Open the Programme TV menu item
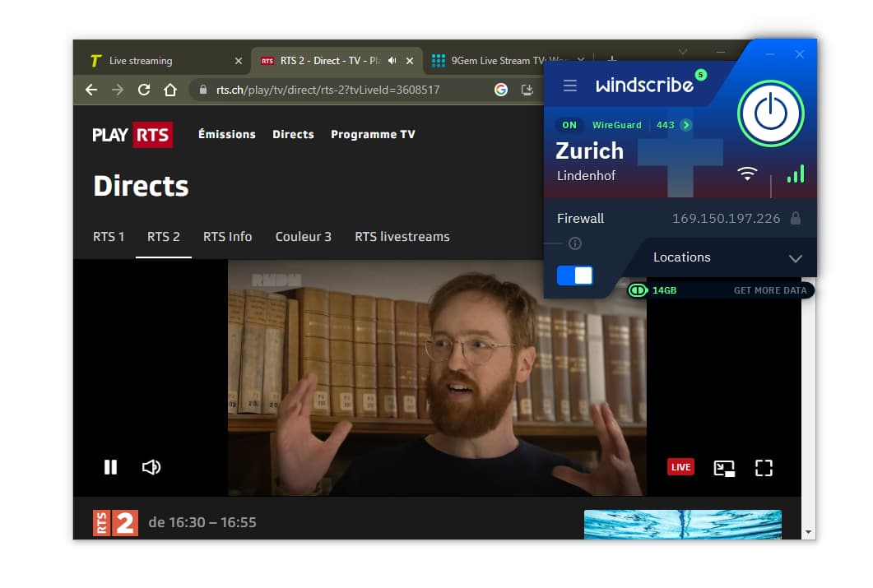873x588 pixels. [x=373, y=135]
